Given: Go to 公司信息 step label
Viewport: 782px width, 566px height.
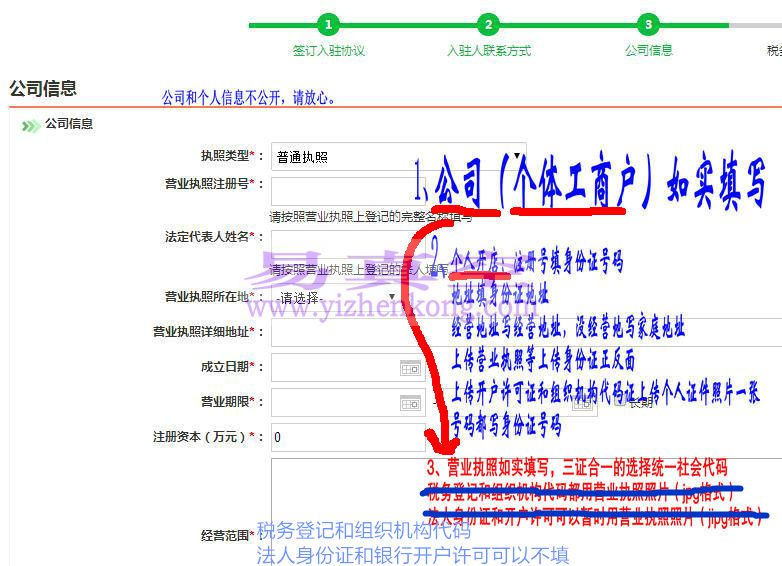Looking at the screenshot, I should click(x=648, y=51).
